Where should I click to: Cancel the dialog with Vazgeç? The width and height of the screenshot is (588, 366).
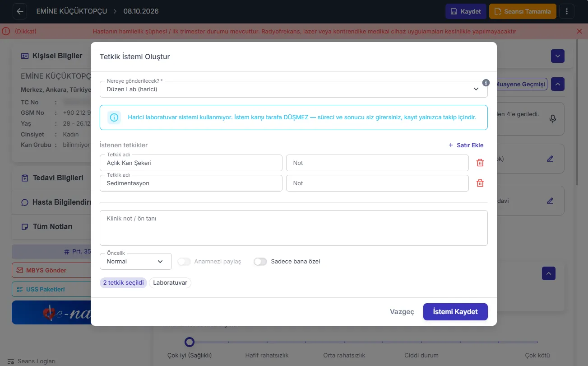(402, 312)
